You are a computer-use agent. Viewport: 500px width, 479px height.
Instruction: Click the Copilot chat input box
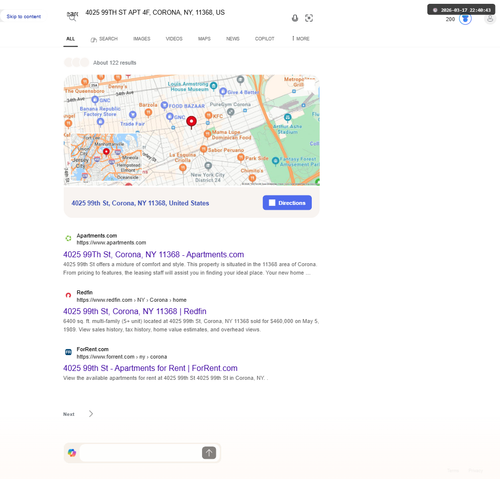tap(140, 453)
